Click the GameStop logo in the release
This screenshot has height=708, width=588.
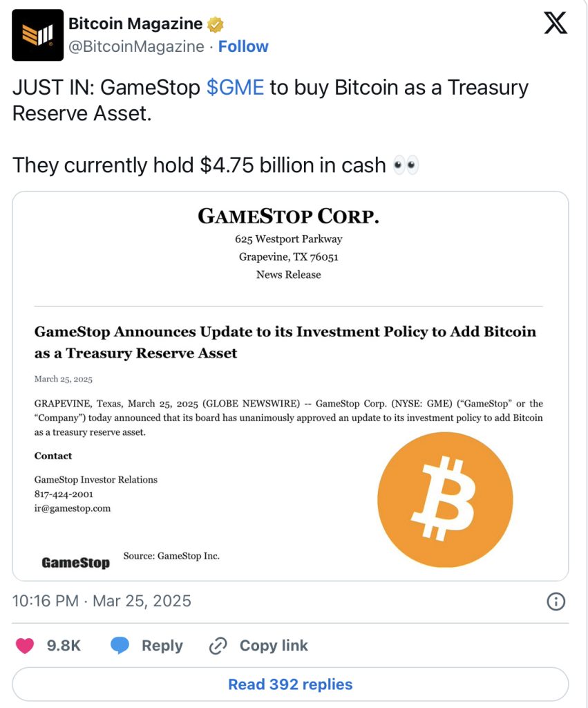[x=75, y=562]
